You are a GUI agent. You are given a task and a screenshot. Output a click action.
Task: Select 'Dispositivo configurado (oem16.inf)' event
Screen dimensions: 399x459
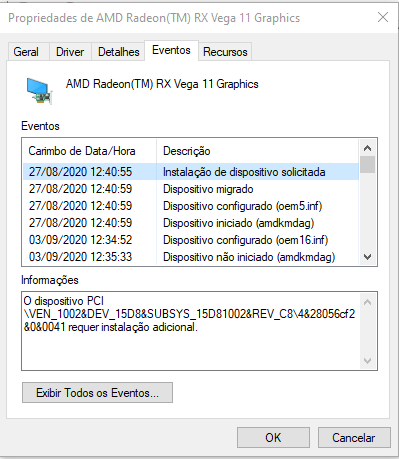point(191,240)
